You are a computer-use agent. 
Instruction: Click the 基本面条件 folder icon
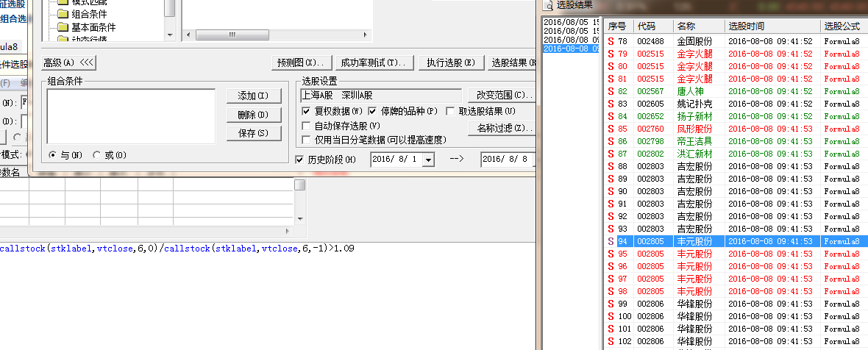pyautogui.click(x=63, y=27)
